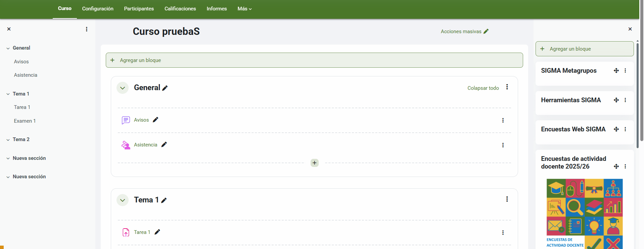
Task: Collapse the General section in main content
Action: click(123, 88)
